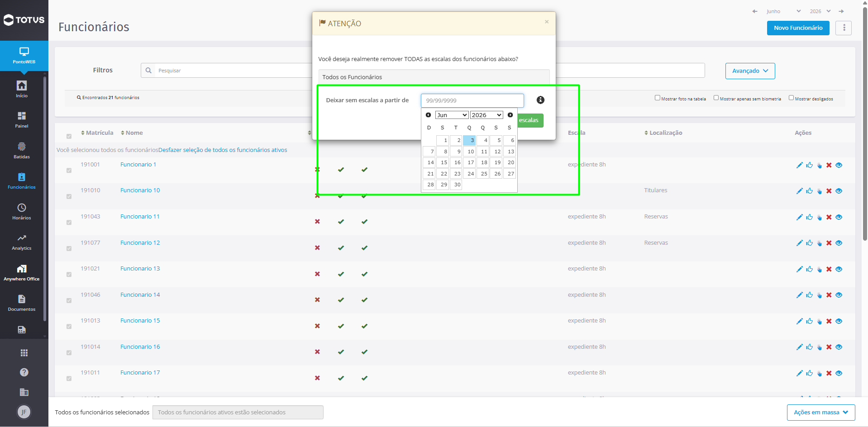This screenshot has height=427, width=868.
Task: Click the sidebar reports icon below Documentos
Action: pyautogui.click(x=22, y=330)
